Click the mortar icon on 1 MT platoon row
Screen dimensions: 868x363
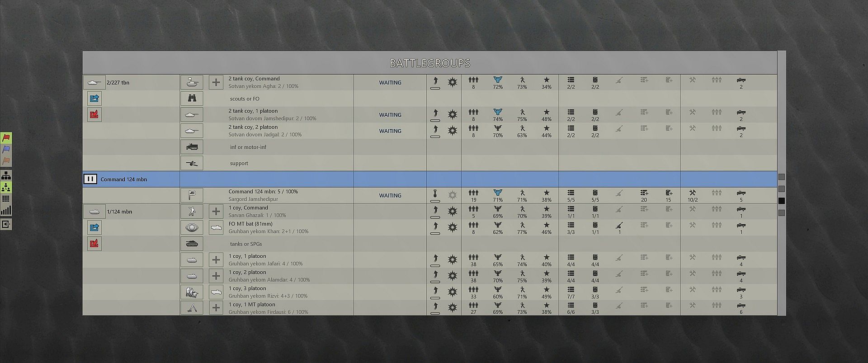coord(192,308)
